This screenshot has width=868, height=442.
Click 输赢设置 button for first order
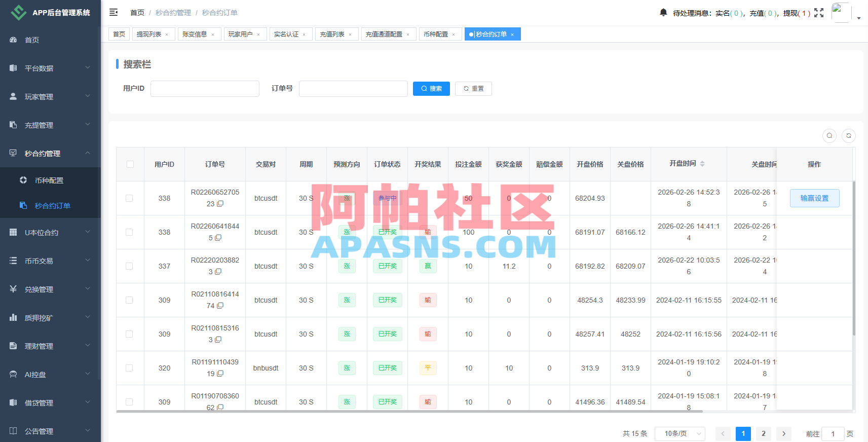[815, 198]
